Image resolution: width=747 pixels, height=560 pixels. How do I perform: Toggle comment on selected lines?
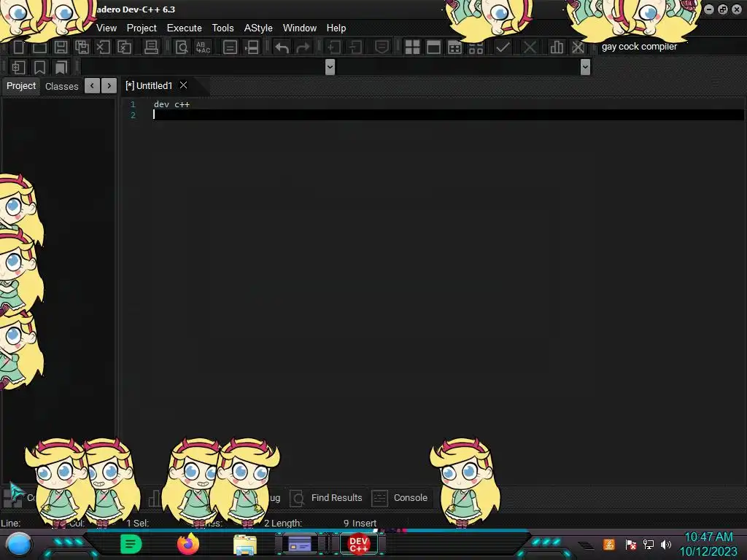pos(382,47)
